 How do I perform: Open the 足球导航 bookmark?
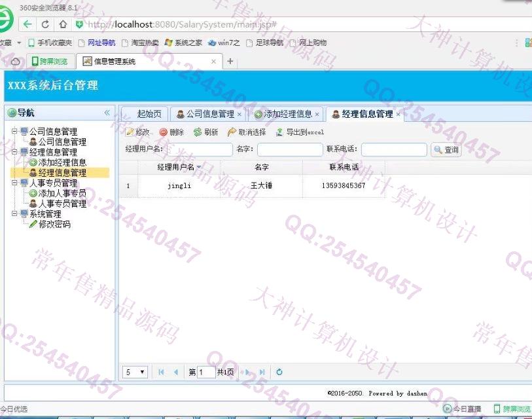pos(264,43)
